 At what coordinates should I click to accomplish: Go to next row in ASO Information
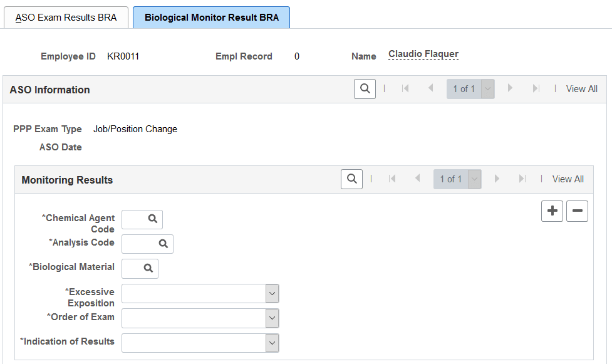click(x=511, y=88)
